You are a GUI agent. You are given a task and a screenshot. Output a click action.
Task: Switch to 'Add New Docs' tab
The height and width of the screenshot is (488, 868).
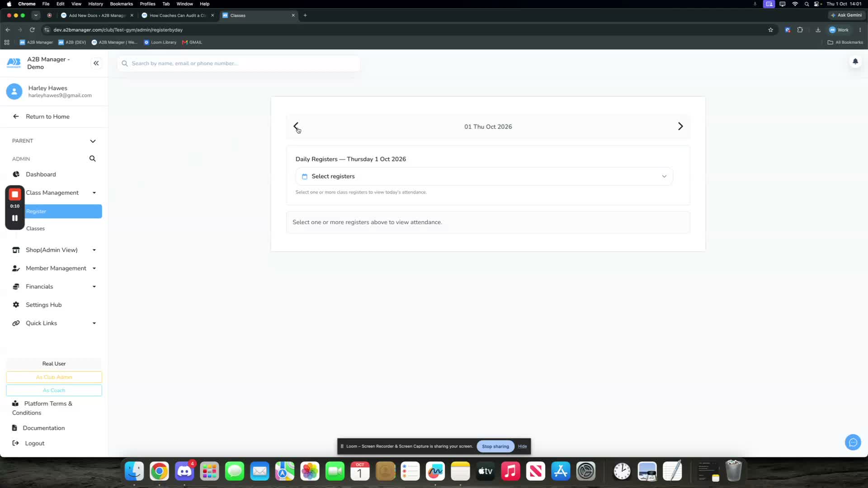click(97, 15)
